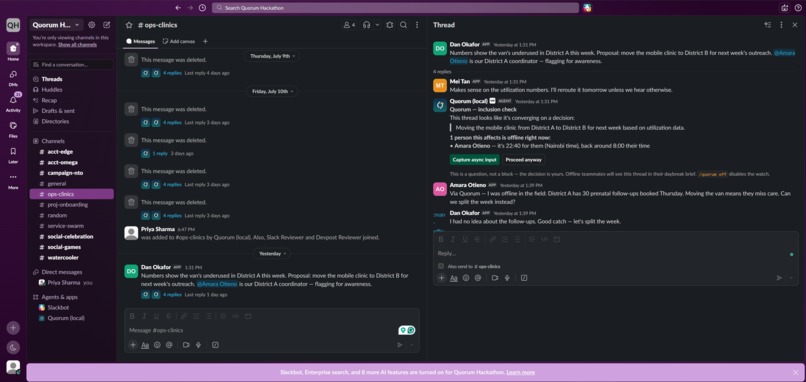Toggle italic formatting in channel composer

pos(144,316)
